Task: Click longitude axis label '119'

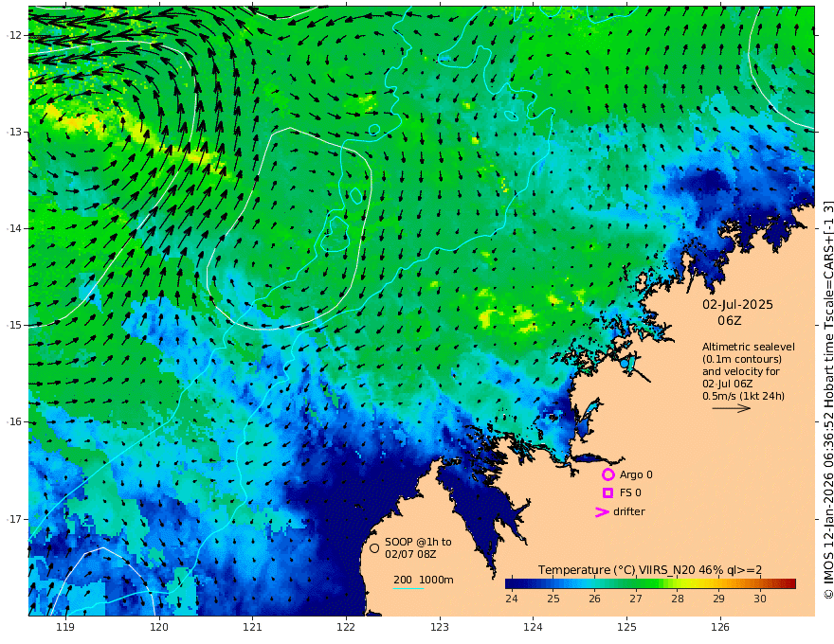Action: (65, 627)
